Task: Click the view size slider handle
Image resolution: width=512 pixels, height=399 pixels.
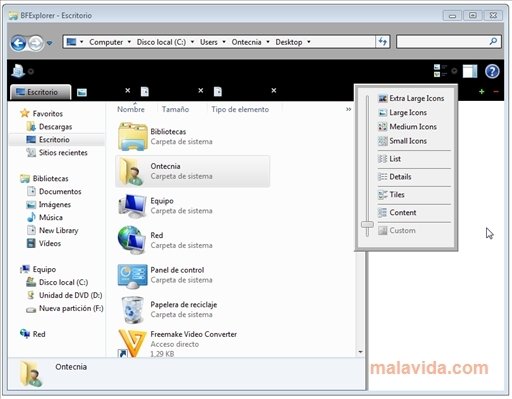Action: tap(367, 224)
